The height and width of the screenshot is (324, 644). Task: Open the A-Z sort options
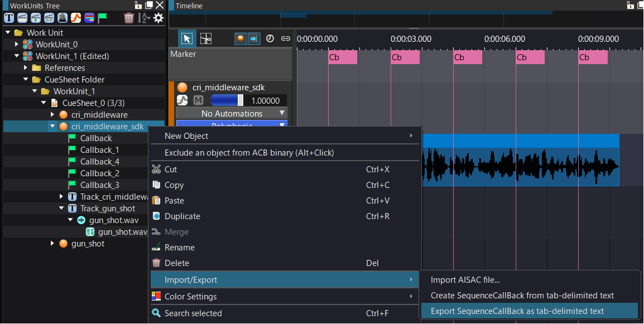(x=144, y=18)
